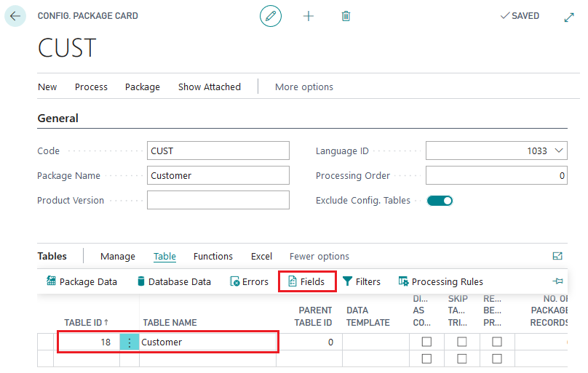Pin the action bar with pin icon
Screen dimensions: 588x373
pyautogui.click(x=557, y=281)
